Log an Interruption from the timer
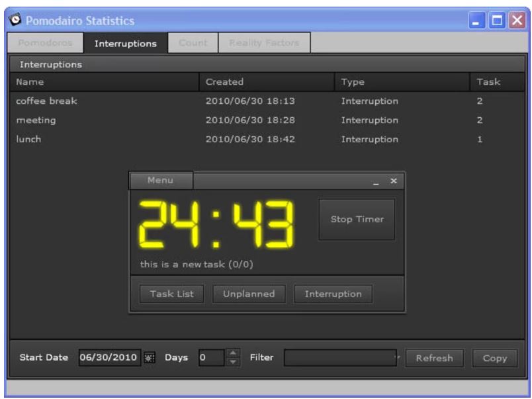 pyautogui.click(x=333, y=294)
